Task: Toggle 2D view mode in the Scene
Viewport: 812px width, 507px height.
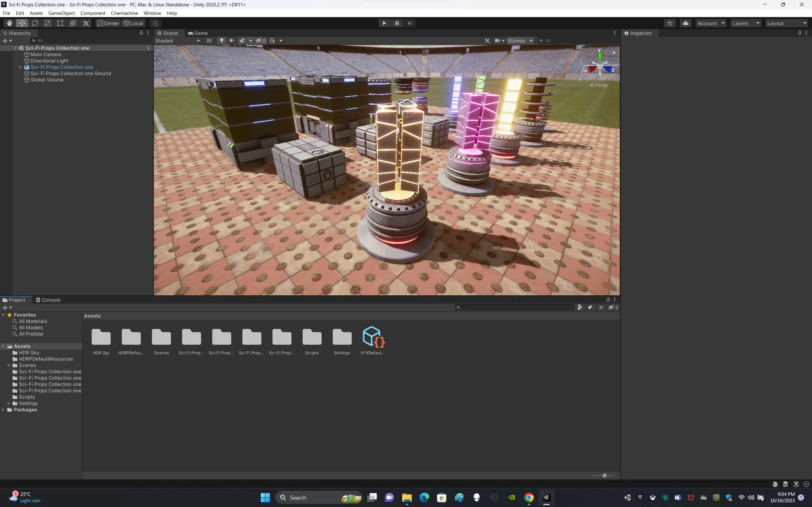Action: click(209, 41)
